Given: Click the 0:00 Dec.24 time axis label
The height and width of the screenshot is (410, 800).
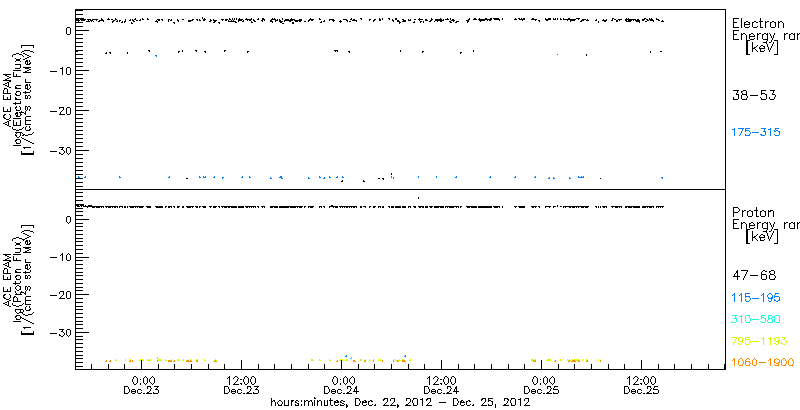Looking at the screenshot, I should click(x=342, y=387).
